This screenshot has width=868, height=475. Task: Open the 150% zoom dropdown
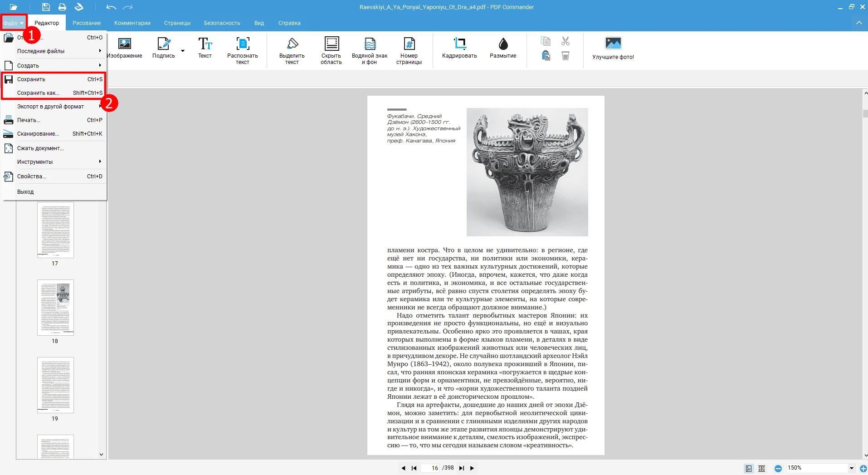coord(851,468)
